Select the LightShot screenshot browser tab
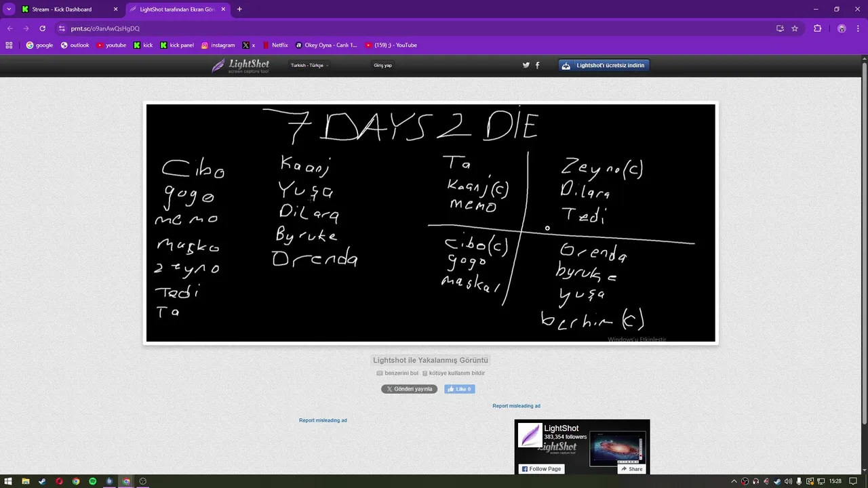Screen dimensions: 868x488 click(178, 9)
